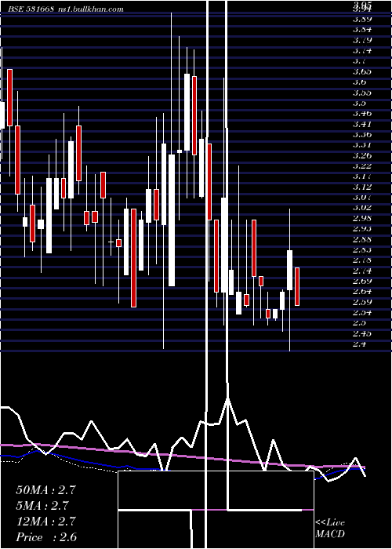The image size is (392, 549).
Task: Click the <<Live label
Action: pos(330,523)
